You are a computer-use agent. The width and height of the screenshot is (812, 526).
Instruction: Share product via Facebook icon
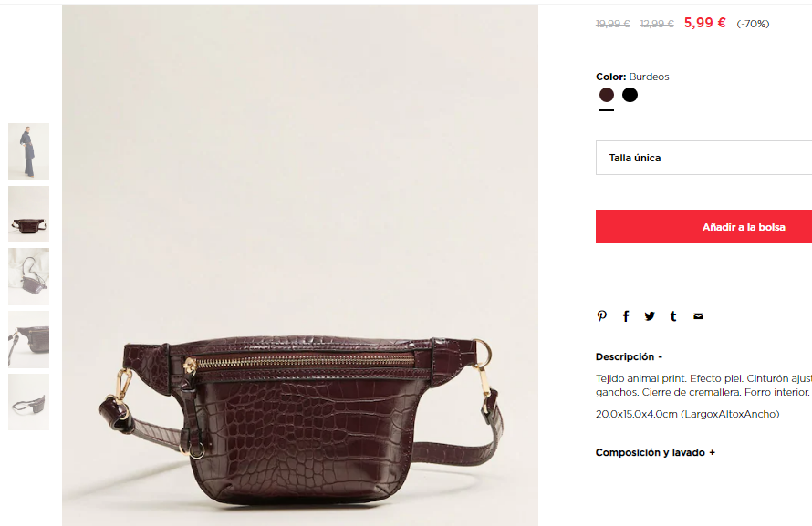[x=626, y=316]
